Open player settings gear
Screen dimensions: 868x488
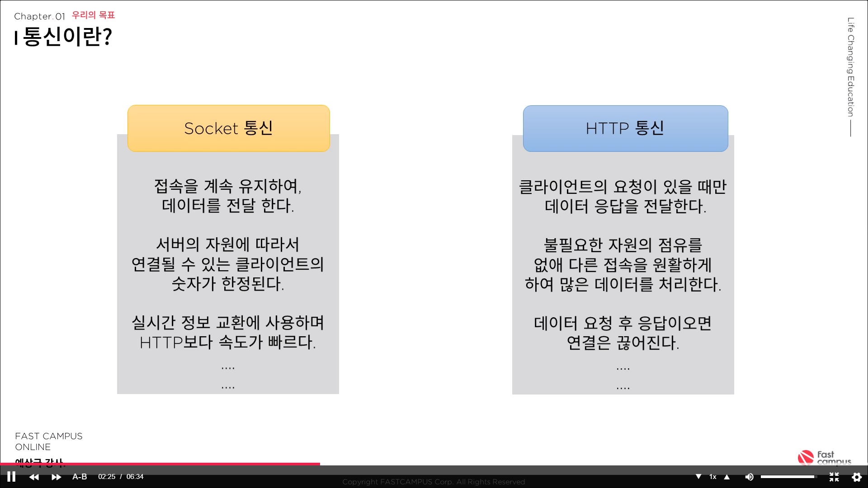[x=856, y=477]
